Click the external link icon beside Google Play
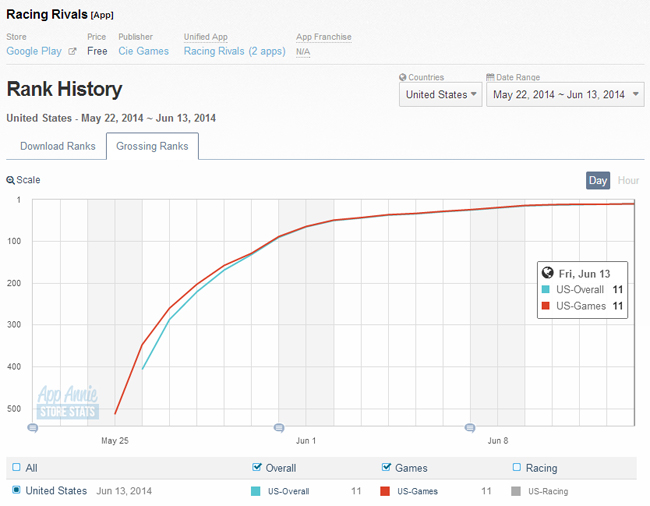Screen dimensions: 650x506 point(72,51)
